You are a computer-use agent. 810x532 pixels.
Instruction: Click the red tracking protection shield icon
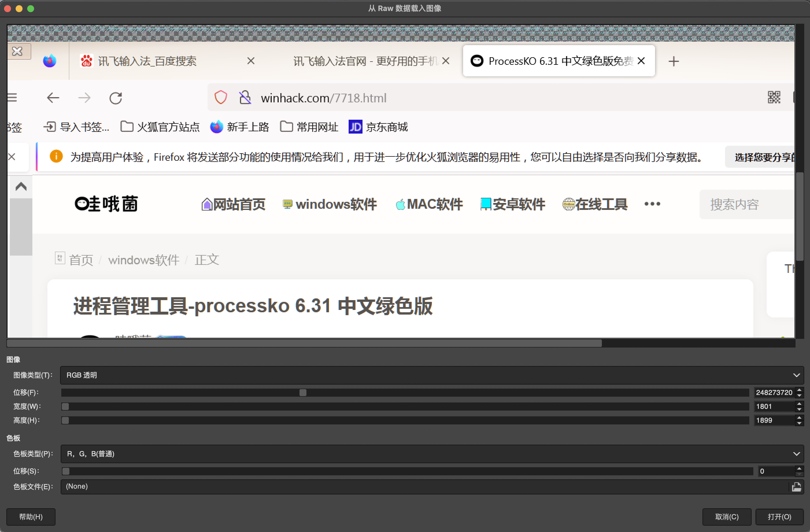[221, 98]
